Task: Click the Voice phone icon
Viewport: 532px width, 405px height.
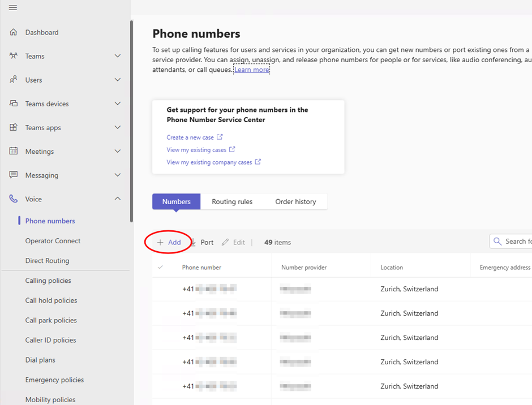Action: click(13, 199)
